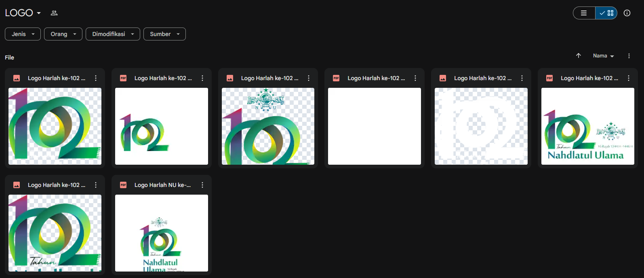The image size is (644, 278).
Task: Select the small 102 logo on white thumbnail
Action: coord(162,126)
